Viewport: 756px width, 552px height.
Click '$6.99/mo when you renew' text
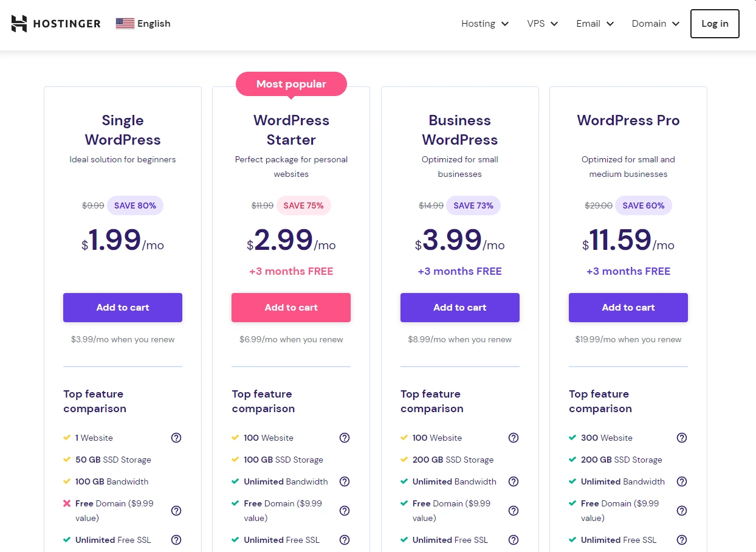coord(291,339)
